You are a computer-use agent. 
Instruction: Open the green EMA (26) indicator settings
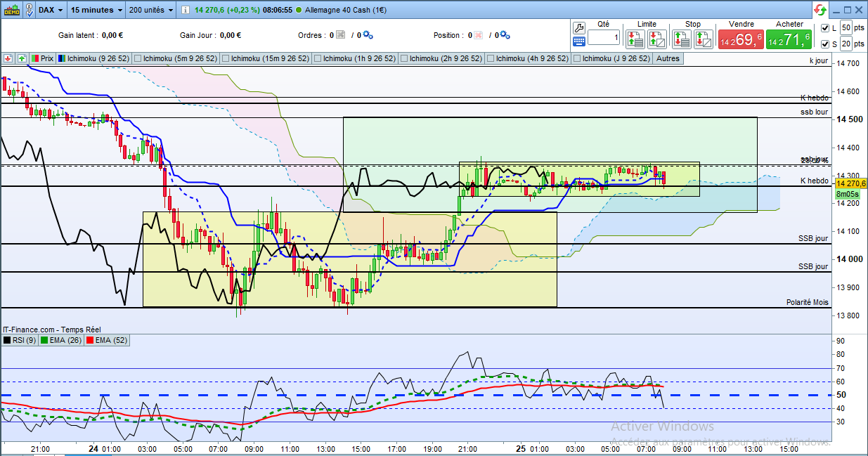(x=61, y=340)
